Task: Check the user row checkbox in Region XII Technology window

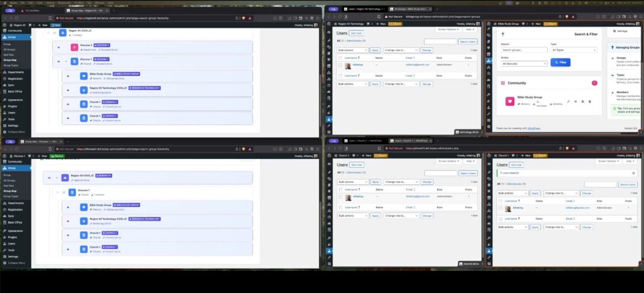Action: [x=340, y=65]
